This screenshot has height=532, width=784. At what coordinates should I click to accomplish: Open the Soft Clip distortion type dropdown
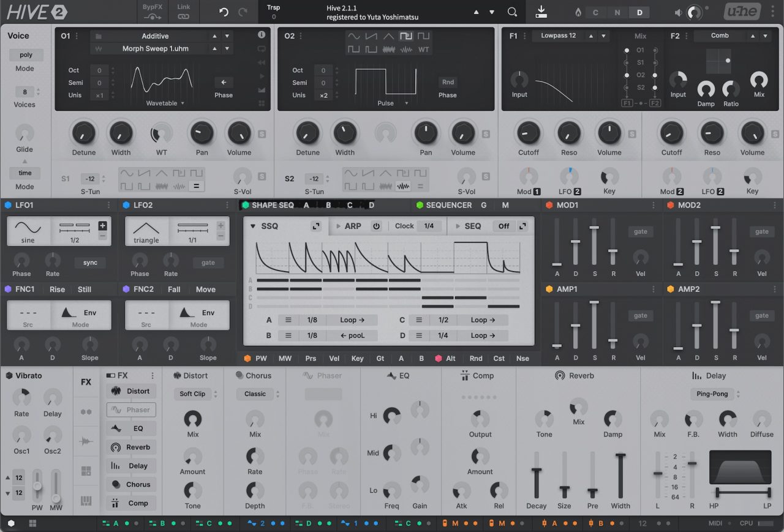(x=195, y=394)
